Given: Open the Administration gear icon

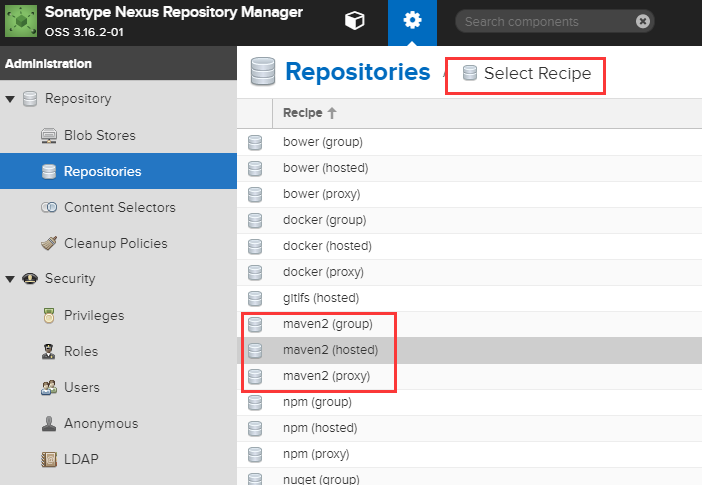Looking at the screenshot, I should (412, 21).
